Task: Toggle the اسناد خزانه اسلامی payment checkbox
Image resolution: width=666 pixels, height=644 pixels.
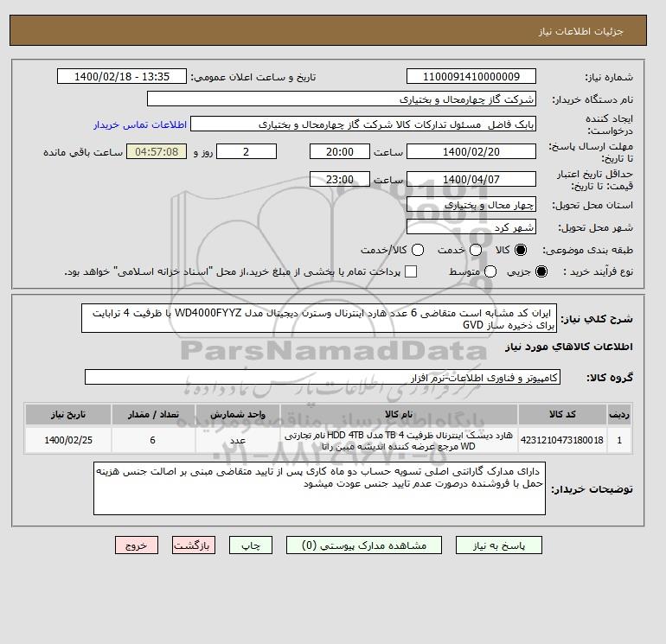Action: coord(411,271)
